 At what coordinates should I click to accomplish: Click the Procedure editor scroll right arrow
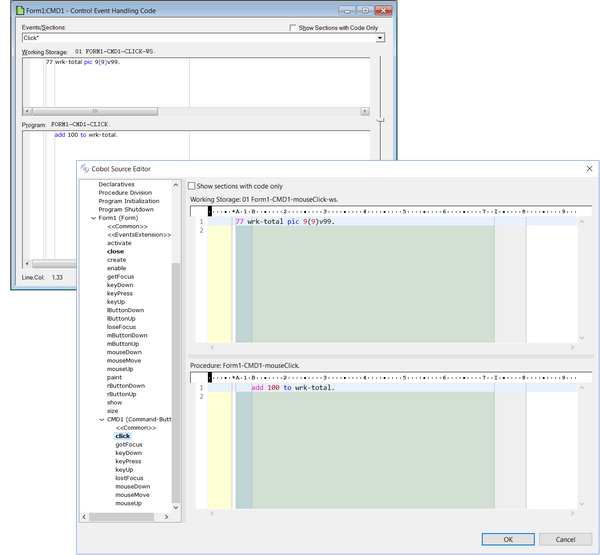[572, 513]
